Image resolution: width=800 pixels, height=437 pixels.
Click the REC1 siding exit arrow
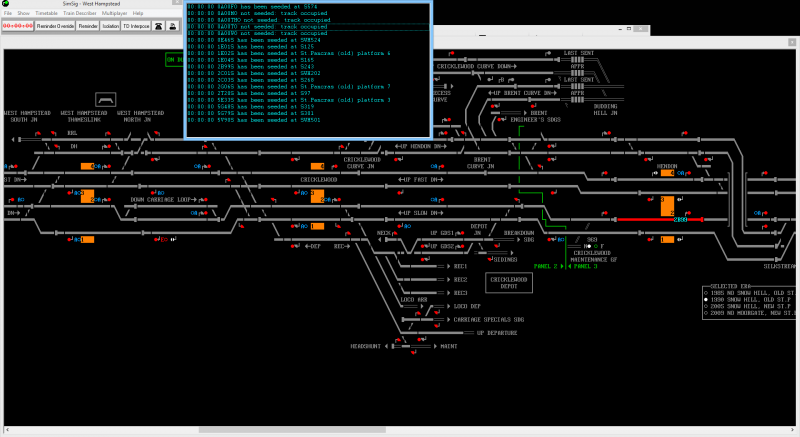pyautogui.click(x=448, y=266)
